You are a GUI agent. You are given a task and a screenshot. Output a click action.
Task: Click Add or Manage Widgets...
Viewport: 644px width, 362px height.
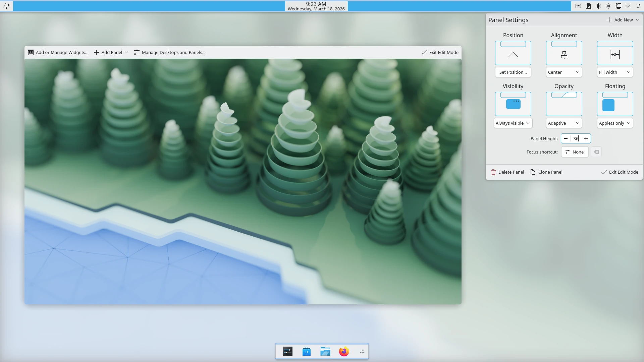tap(59, 52)
